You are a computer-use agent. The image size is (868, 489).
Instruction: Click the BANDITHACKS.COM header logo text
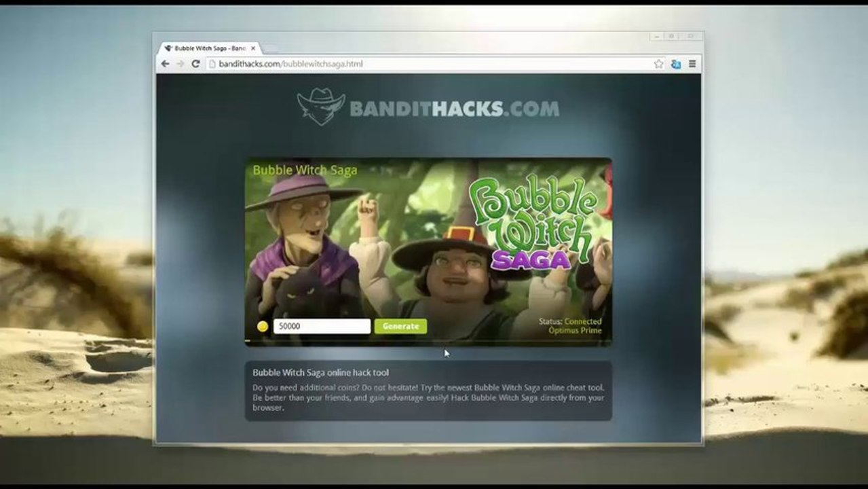(x=455, y=109)
